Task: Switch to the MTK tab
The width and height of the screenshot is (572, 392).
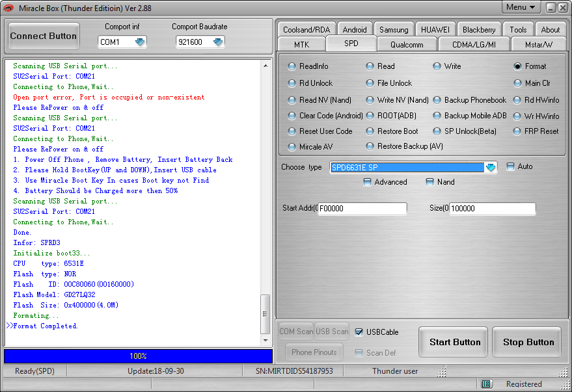Action: click(301, 44)
